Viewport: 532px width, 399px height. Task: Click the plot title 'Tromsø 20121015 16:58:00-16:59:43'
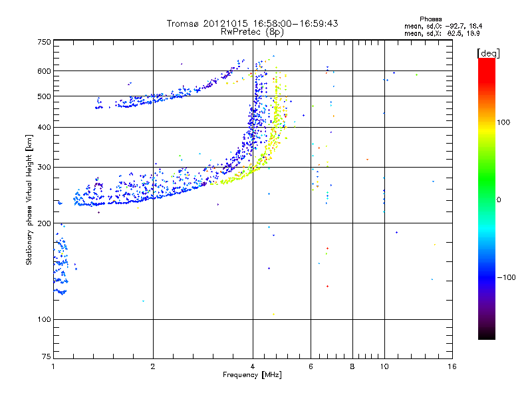(x=252, y=23)
